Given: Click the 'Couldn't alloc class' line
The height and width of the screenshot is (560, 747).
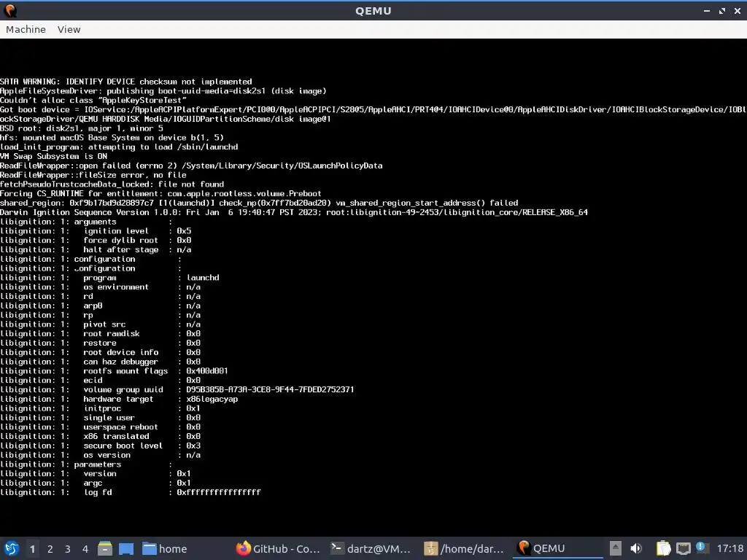Looking at the screenshot, I should click(93, 100).
